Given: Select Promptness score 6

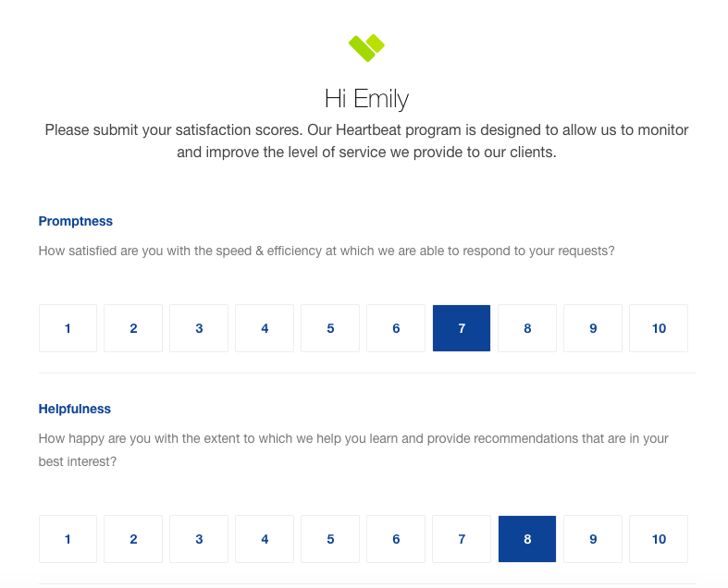Looking at the screenshot, I should click(396, 328).
